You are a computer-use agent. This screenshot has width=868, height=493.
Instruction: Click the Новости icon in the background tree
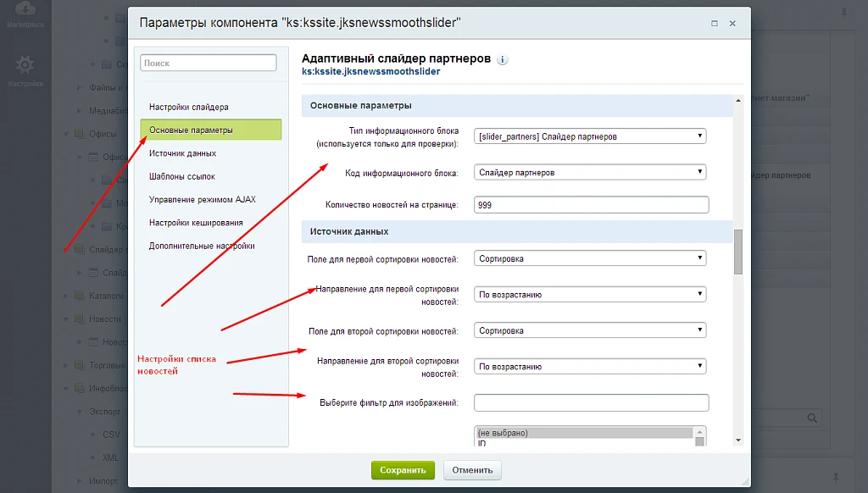click(79, 319)
